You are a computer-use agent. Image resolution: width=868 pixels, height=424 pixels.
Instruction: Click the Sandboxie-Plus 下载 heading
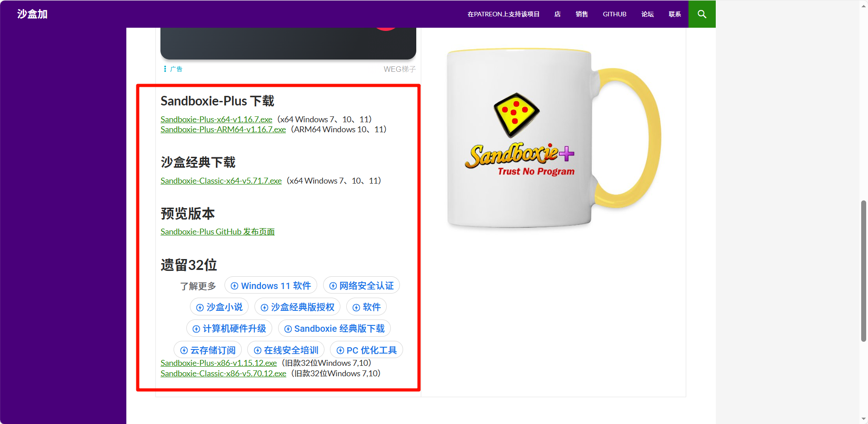pos(218,101)
